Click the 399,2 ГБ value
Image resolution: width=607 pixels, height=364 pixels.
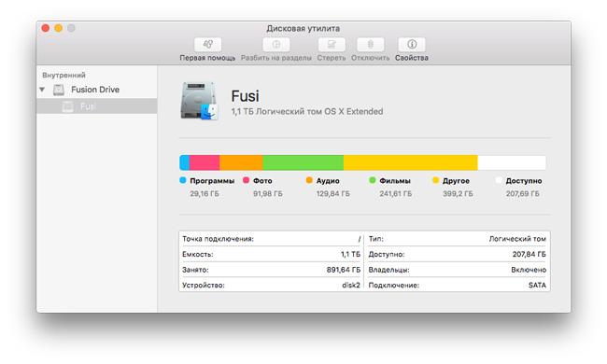[x=458, y=194]
